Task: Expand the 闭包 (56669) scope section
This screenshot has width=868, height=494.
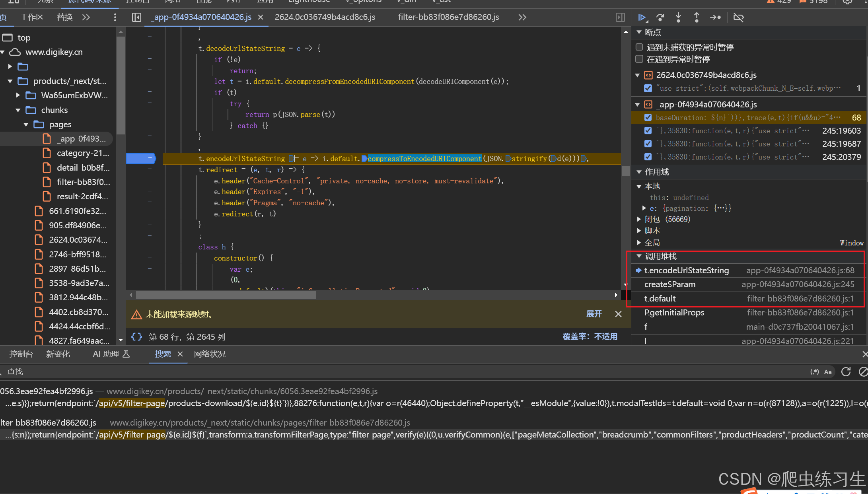Action: pos(639,219)
